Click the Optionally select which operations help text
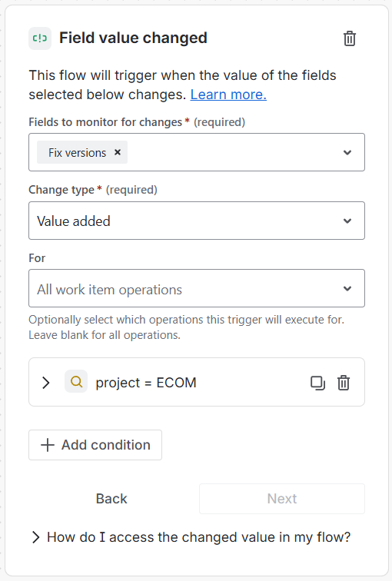 coord(186,327)
